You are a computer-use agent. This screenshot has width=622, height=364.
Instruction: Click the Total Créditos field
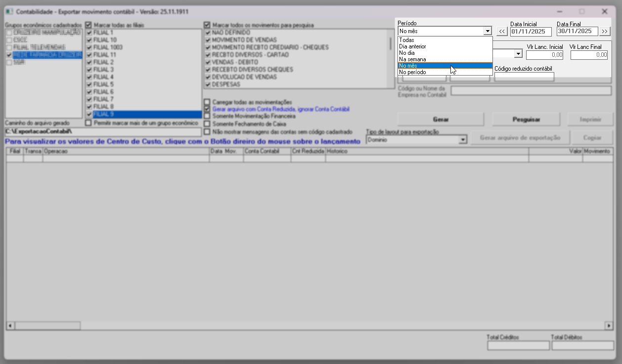[x=518, y=346]
